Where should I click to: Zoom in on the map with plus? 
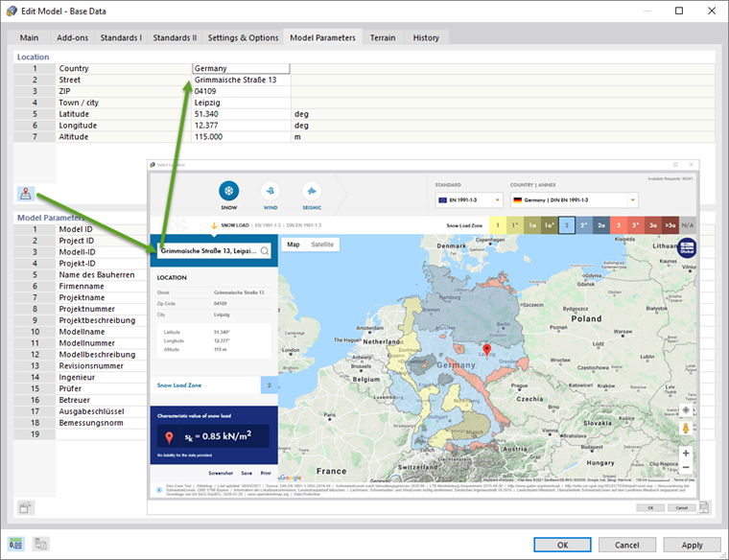(686, 453)
